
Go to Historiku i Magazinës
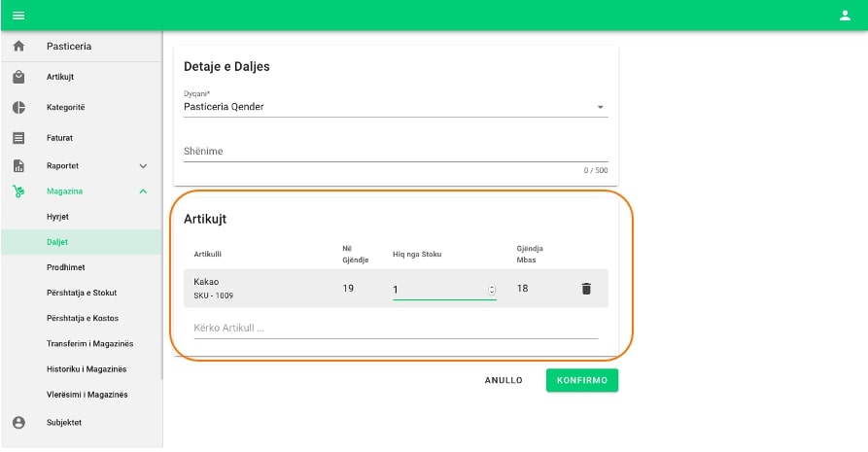point(87,369)
